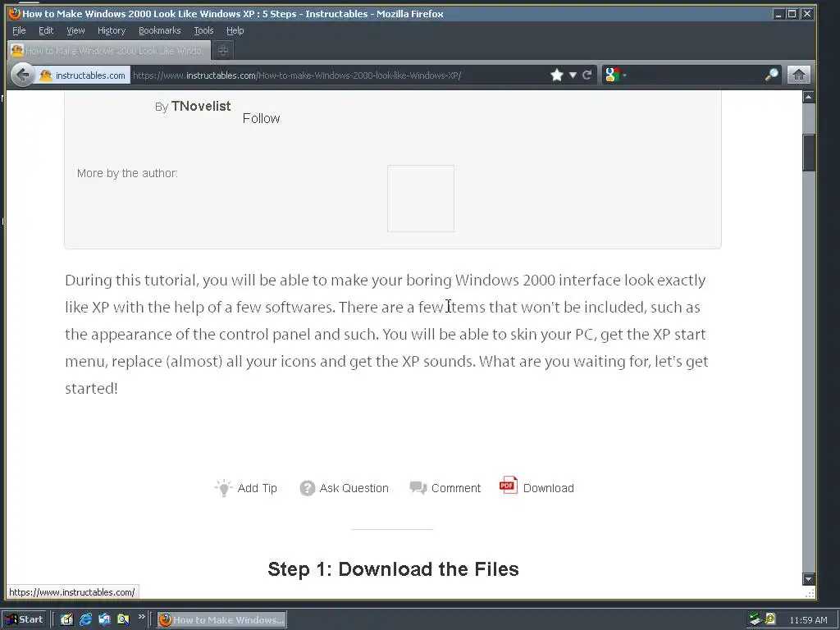Click the scrollbar up arrow
Viewport: 840px width, 630px height.
pos(808,97)
